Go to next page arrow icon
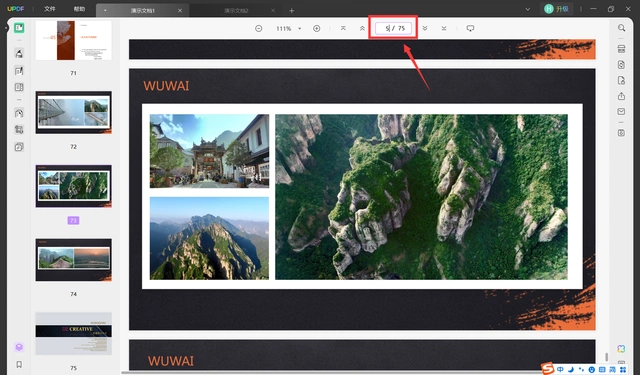Viewport: 640px width, 375px height. coord(425,29)
